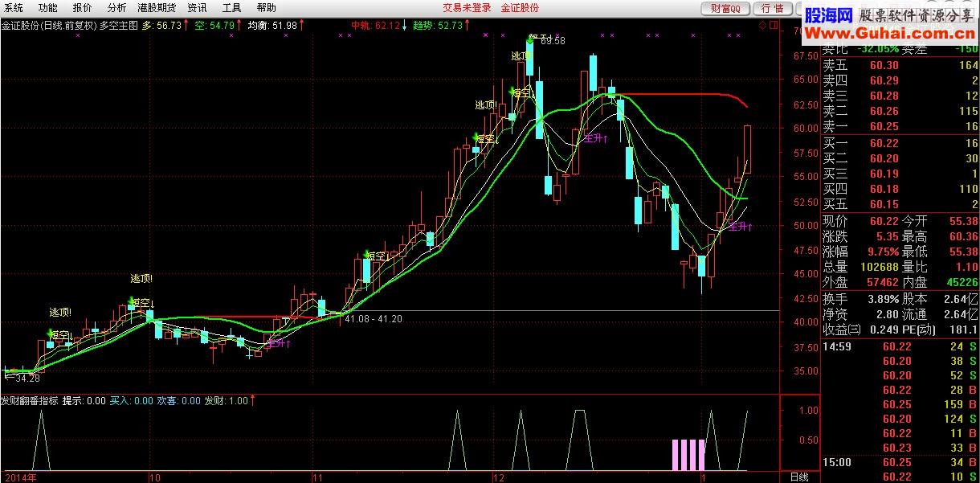The height and width of the screenshot is (483, 980).
Task: Click the 今开 55.38 value
Action: pos(963,221)
